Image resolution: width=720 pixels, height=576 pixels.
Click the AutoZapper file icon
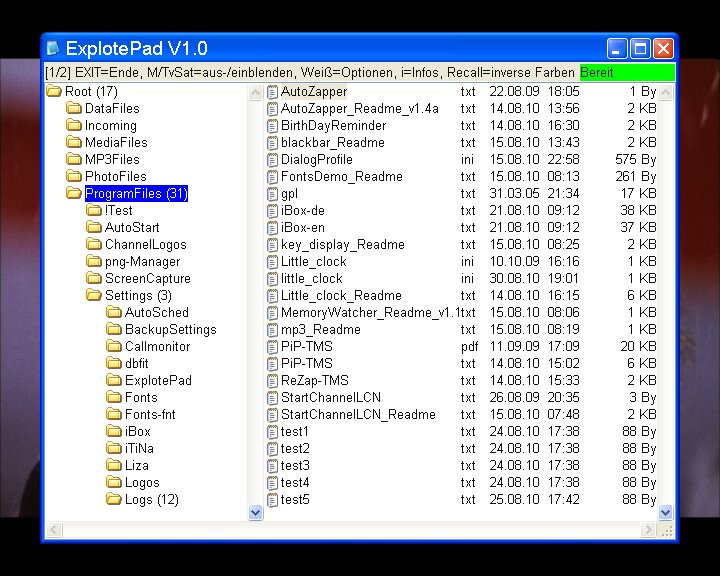pos(272,92)
